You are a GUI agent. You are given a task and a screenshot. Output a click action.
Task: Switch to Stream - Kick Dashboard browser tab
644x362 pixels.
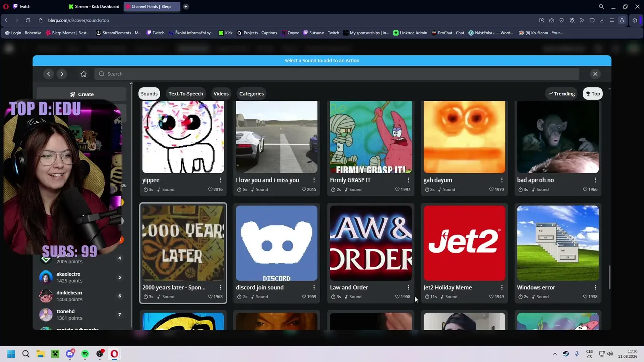(x=94, y=7)
